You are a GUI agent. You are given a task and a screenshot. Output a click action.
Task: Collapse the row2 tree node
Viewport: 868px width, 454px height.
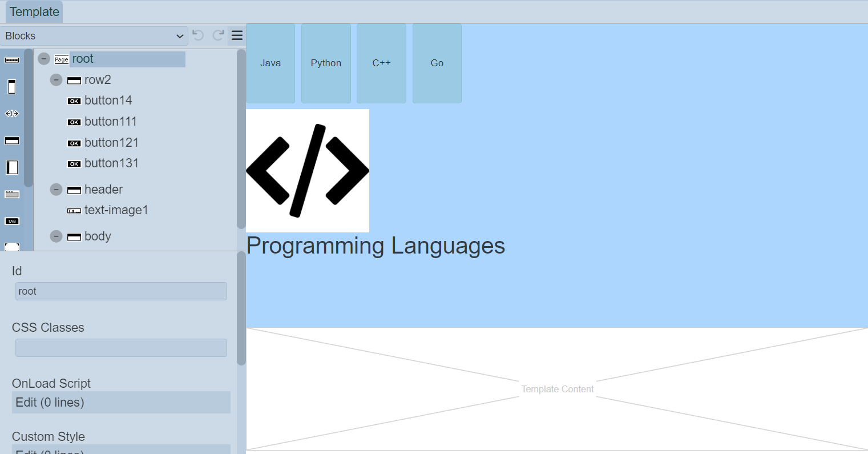(x=56, y=80)
